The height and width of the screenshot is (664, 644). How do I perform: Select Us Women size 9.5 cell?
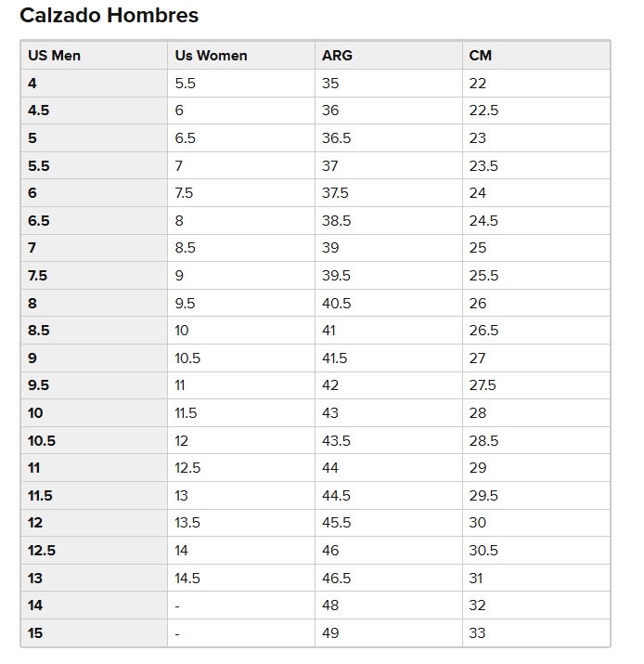pos(241,303)
